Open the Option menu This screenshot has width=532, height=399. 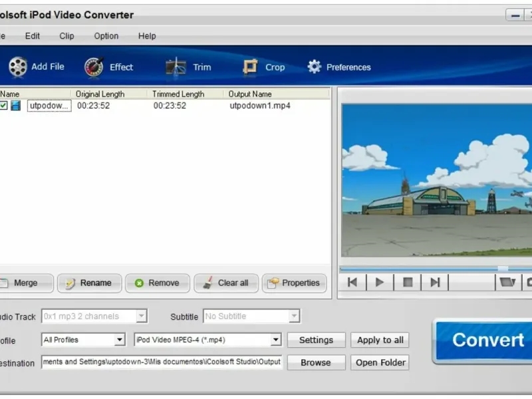(x=106, y=36)
